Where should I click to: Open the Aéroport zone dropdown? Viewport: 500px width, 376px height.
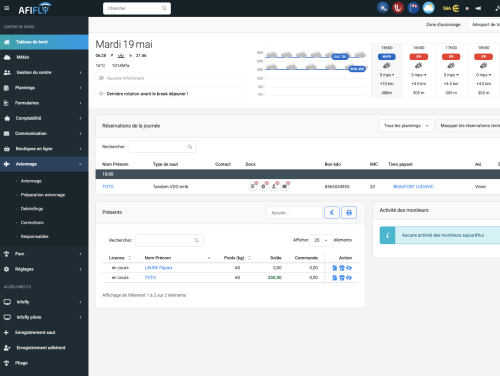click(484, 25)
